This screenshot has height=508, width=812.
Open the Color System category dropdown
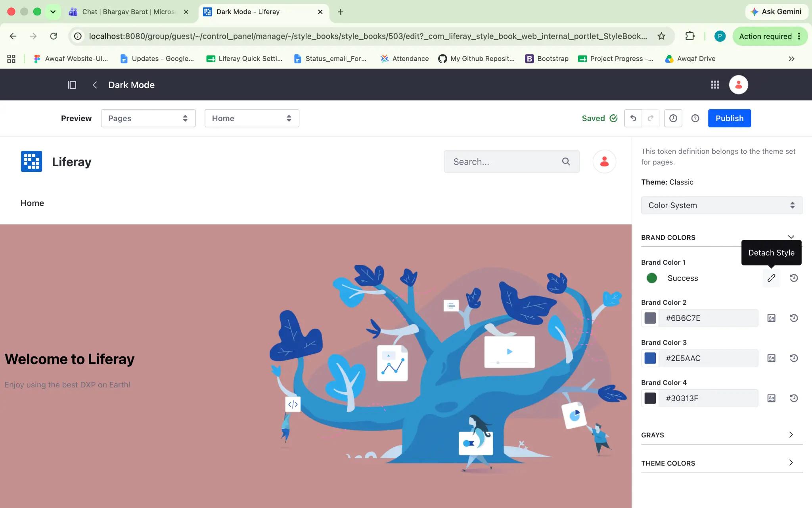722,205
